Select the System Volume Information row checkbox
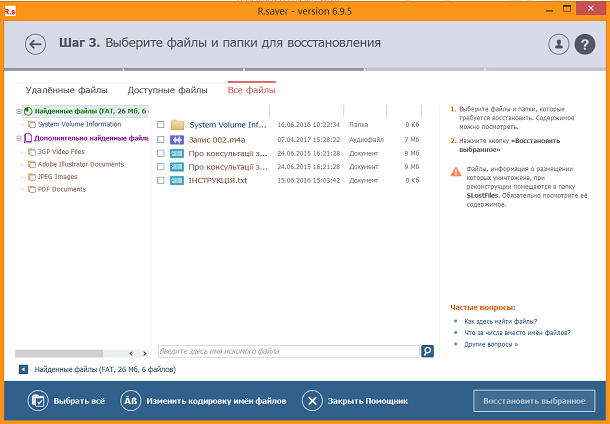 coord(160,125)
